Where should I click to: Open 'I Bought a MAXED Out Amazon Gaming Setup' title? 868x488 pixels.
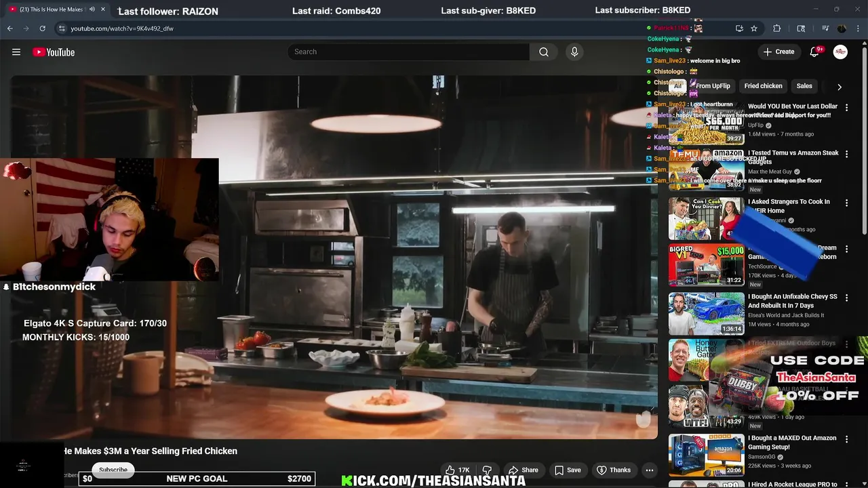click(x=792, y=443)
